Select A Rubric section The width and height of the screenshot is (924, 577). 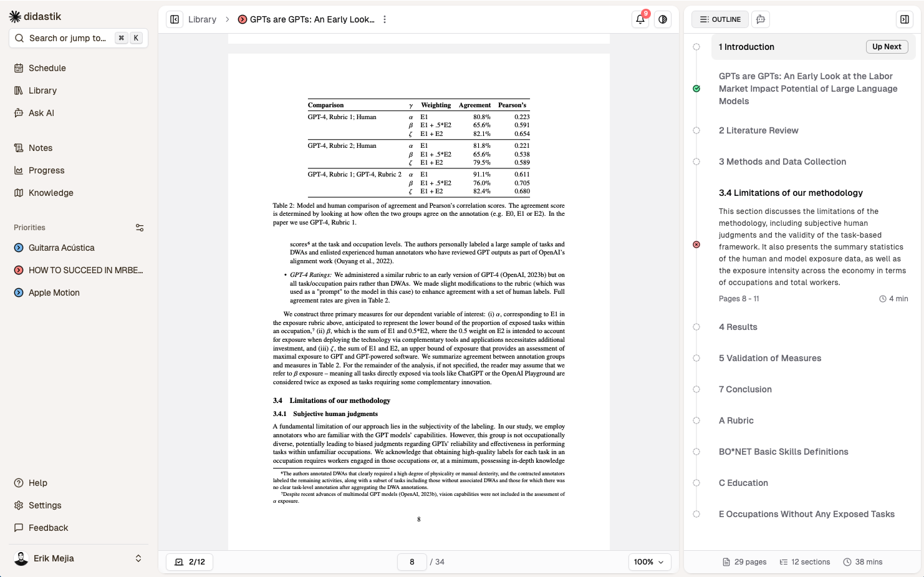coord(736,420)
